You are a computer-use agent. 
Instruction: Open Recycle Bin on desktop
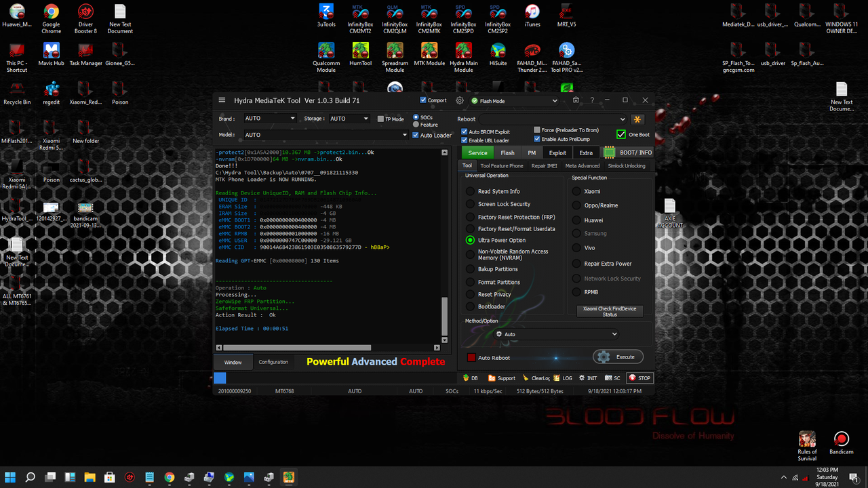coord(17,94)
